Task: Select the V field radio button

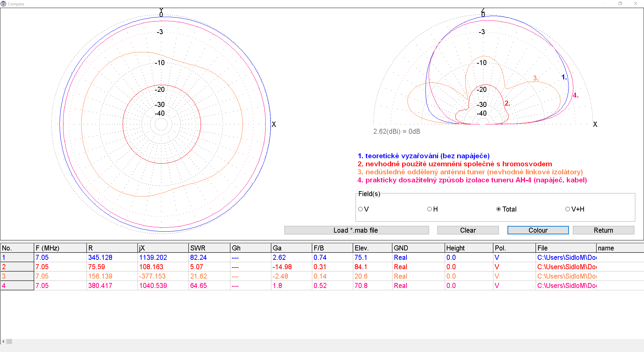Action: pyautogui.click(x=361, y=209)
